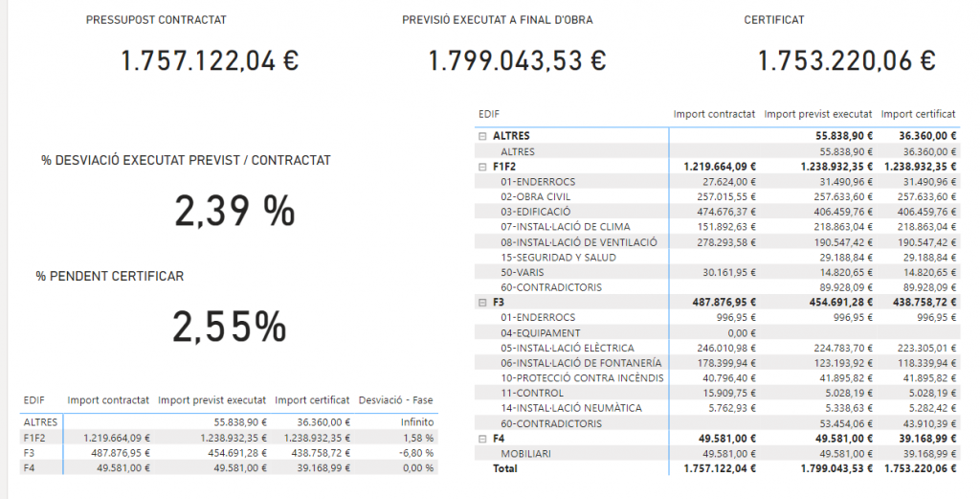Collapse the F1F2 group in the matrix
This screenshot has height=499, width=980.
[483, 167]
